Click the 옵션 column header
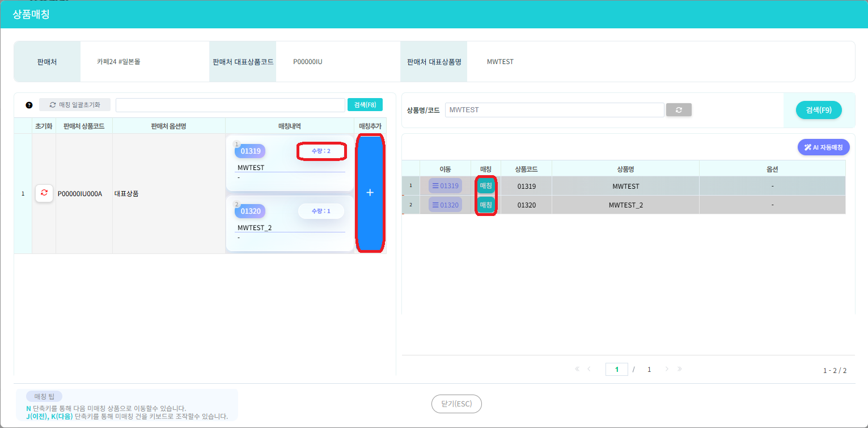This screenshot has height=428, width=868. [x=772, y=169]
